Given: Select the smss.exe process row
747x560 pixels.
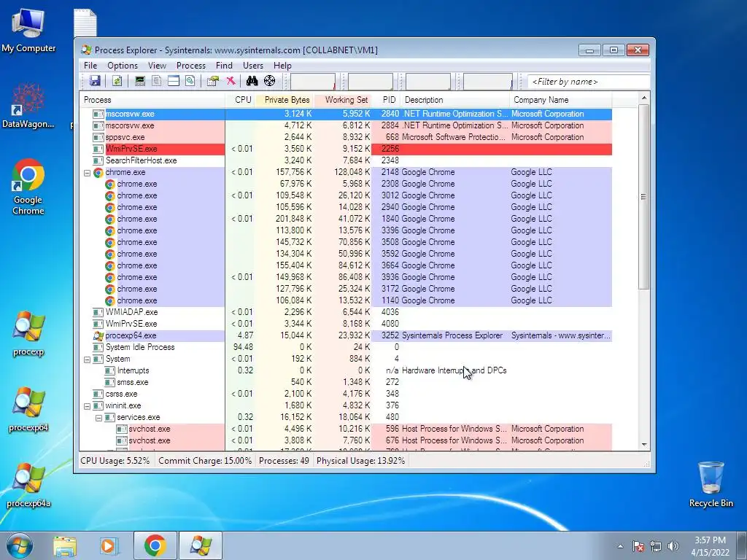Looking at the screenshot, I should 347,382.
